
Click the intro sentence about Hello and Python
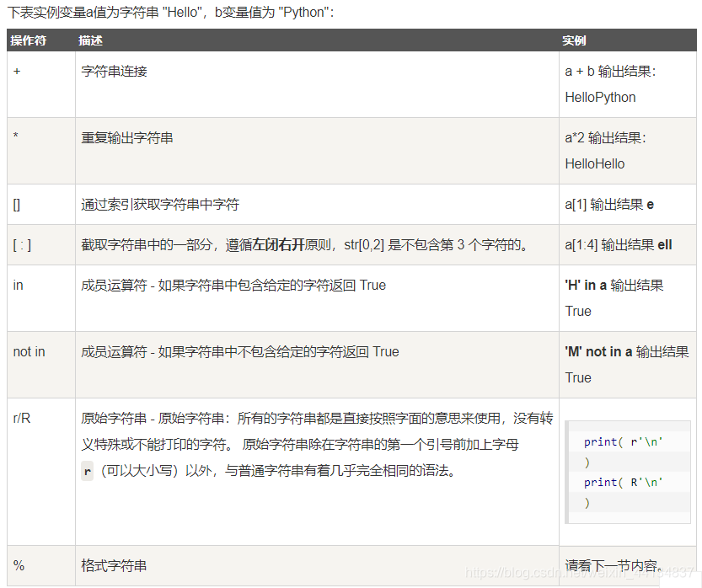point(170,12)
